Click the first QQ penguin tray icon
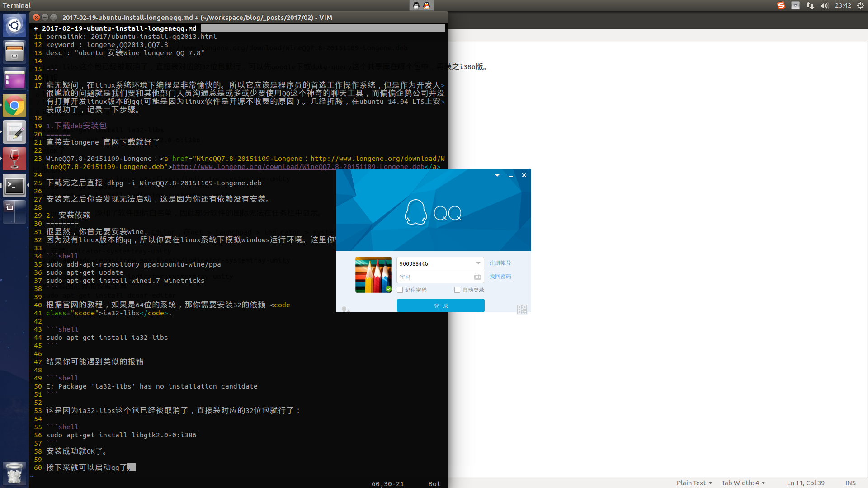The width and height of the screenshot is (868, 488). [x=416, y=5]
